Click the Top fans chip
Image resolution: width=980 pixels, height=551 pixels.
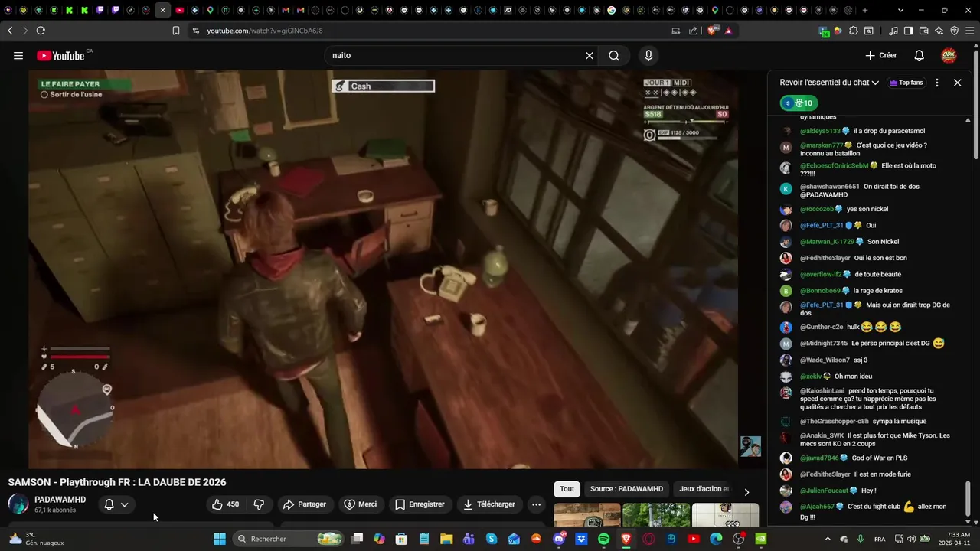point(906,83)
